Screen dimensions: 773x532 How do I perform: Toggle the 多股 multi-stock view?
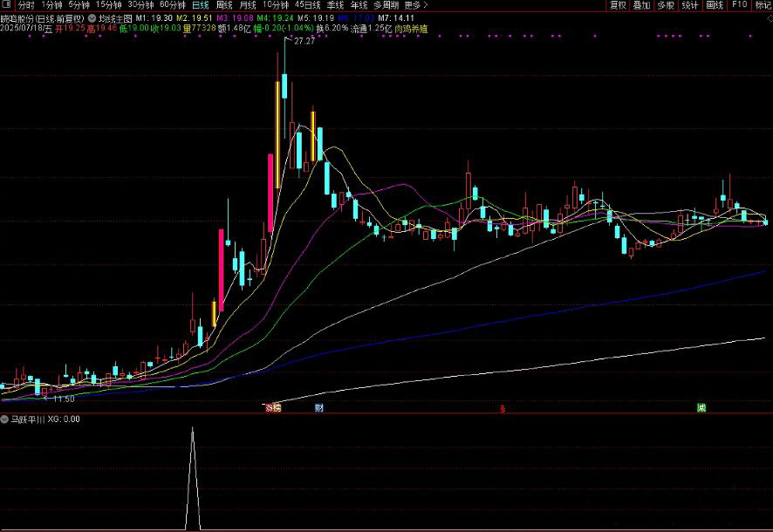[666, 5]
